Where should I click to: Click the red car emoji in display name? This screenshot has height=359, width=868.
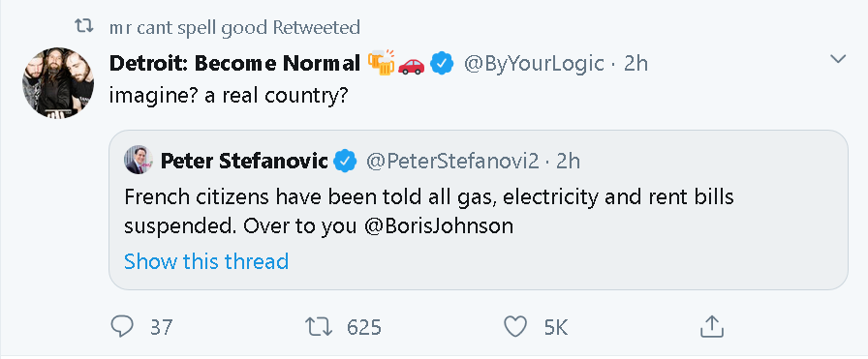(412, 65)
